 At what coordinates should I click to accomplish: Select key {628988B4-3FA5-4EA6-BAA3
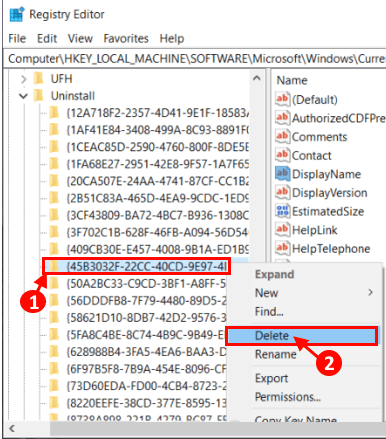(146, 352)
